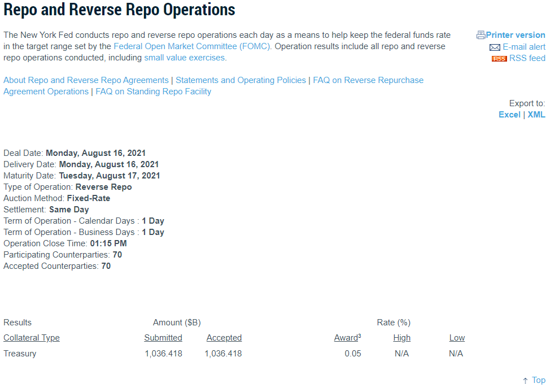Select the Submitted amount 1,036.418

pyautogui.click(x=163, y=354)
